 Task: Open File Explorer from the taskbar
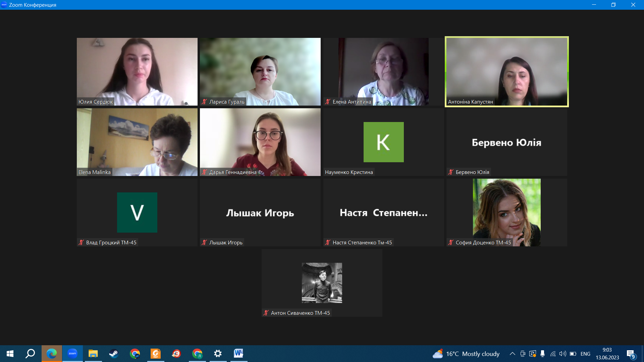[93, 354]
